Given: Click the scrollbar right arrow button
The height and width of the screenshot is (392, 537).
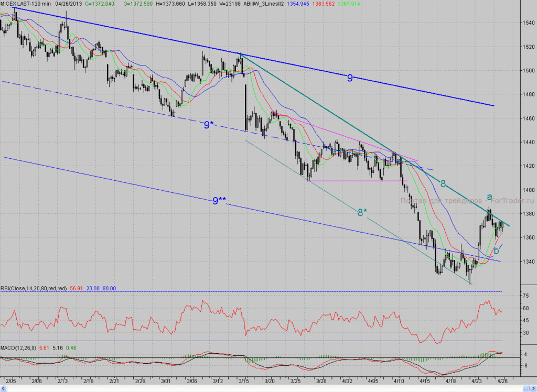Looking at the screenshot, I should click(533, 388).
